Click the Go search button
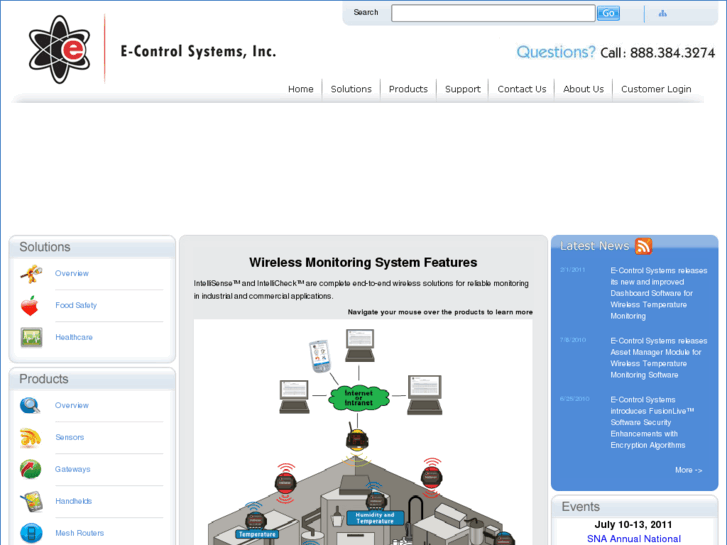Viewport: 727px width, 545px height. pos(608,13)
